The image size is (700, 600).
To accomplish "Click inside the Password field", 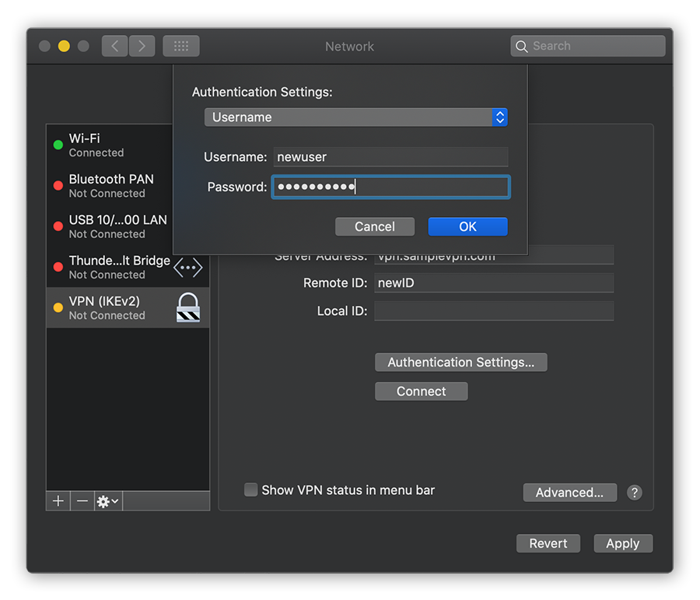I will tap(390, 187).
